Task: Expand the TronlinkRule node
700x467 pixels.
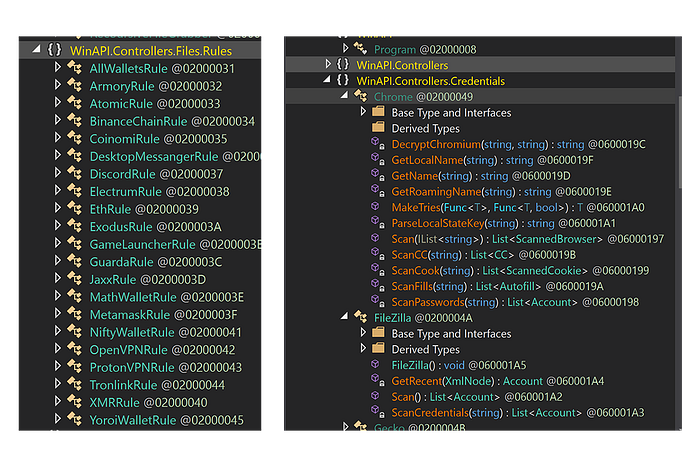Action: tap(58, 384)
